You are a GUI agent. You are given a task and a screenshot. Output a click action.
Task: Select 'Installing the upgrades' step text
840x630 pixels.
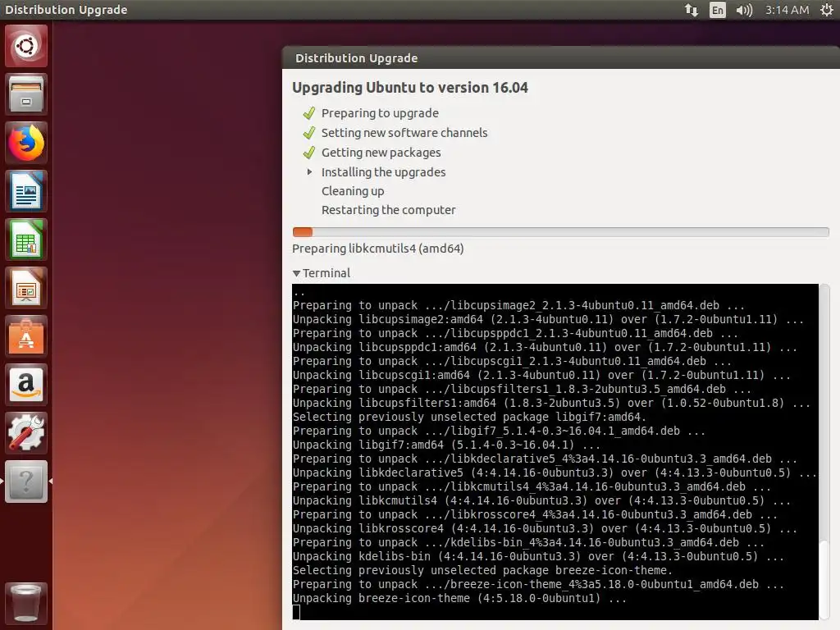coord(384,172)
